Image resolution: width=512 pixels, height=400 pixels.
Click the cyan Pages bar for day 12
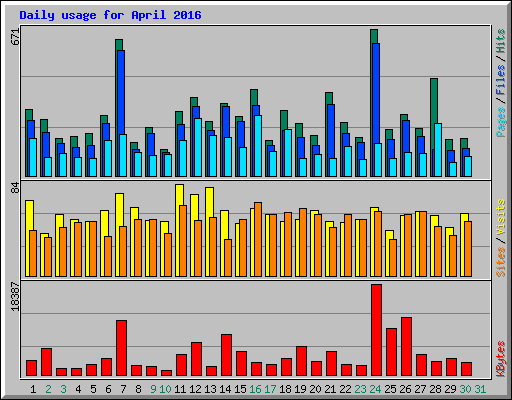pos(198,147)
